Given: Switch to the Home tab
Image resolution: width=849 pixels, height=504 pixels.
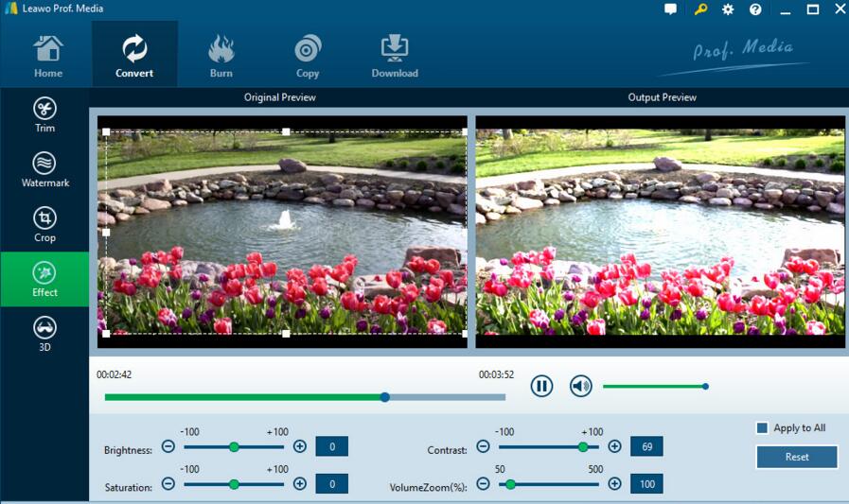Looking at the screenshot, I should pyautogui.click(x=48, y=55).
